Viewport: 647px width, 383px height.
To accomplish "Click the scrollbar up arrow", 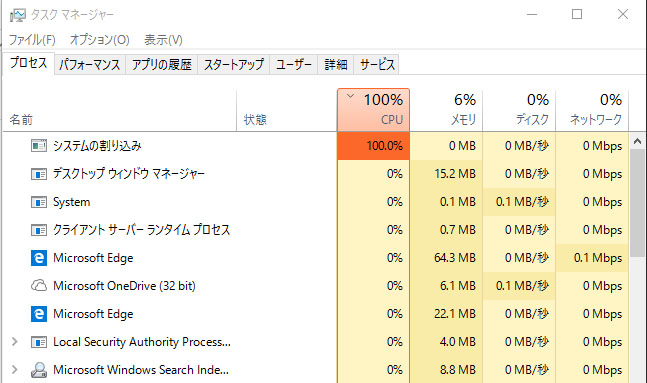I will [638, 142].
